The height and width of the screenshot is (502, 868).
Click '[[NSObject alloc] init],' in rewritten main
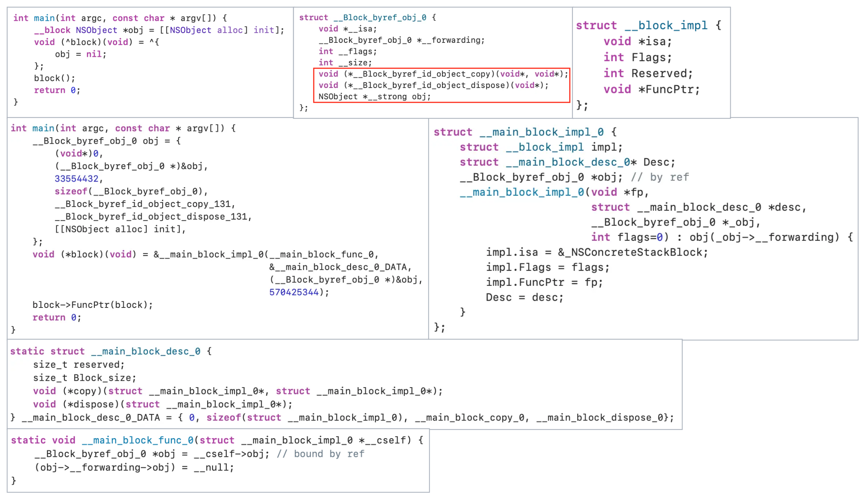[x=120, y=229]
